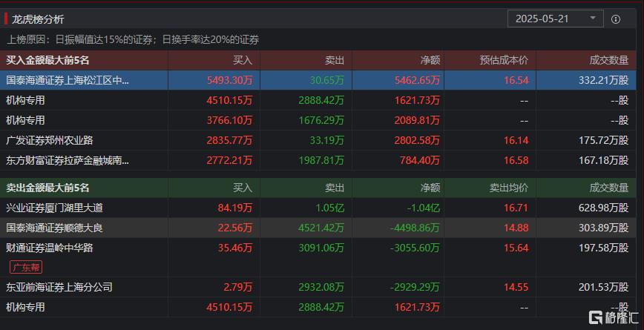Click the 30.65万 sell amount cell
The height and width of the screenshot is (330, 644).
[x=327, y=80]
